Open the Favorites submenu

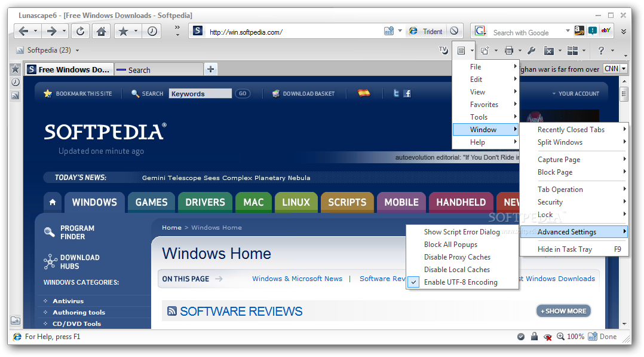(x=486, y=105)
